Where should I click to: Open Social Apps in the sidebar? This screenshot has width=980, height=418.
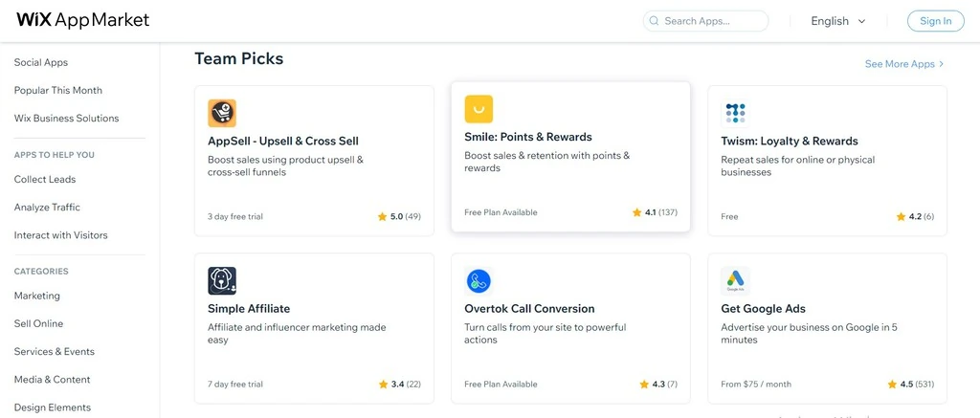[x=41, y=62]
